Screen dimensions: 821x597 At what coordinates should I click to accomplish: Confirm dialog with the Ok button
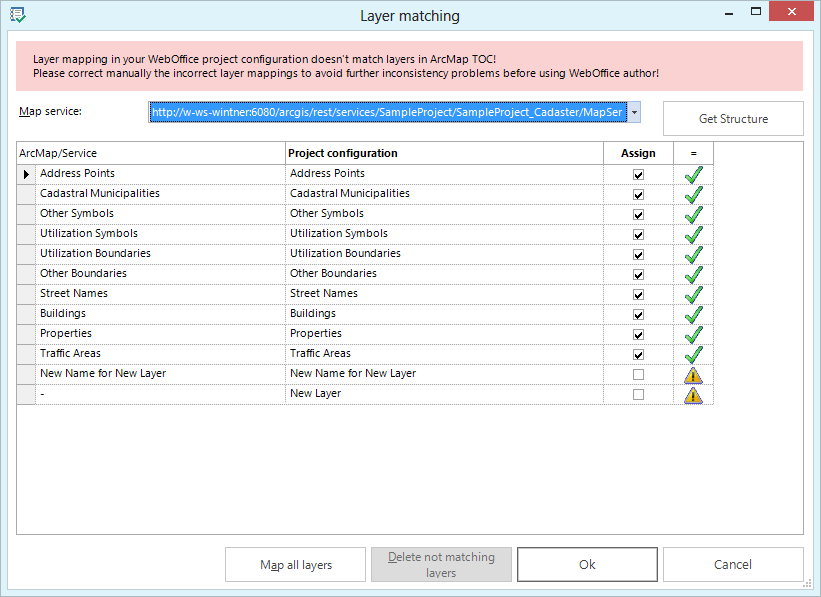pyautogui.click(x=587, y=564)
